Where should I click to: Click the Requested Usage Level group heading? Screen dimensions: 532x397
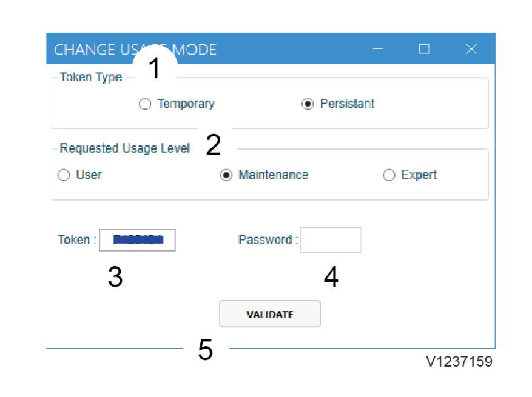124,148
